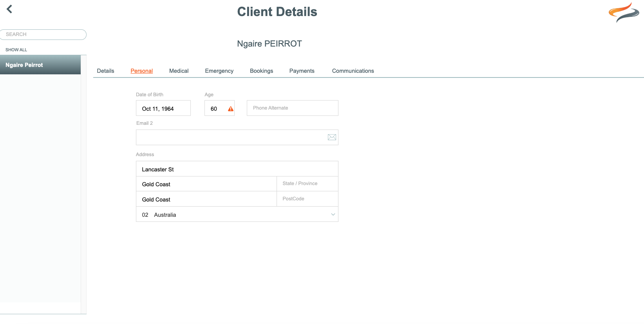Click the envelope icon in Email 2
644x324 pixels.
(x=332, y=137)
